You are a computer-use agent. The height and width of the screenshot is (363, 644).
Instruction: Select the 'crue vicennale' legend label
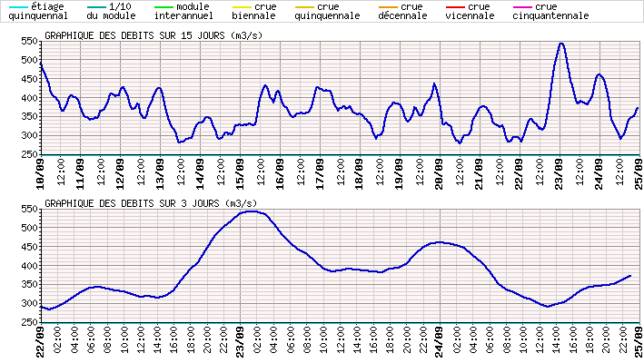[470, 12]
